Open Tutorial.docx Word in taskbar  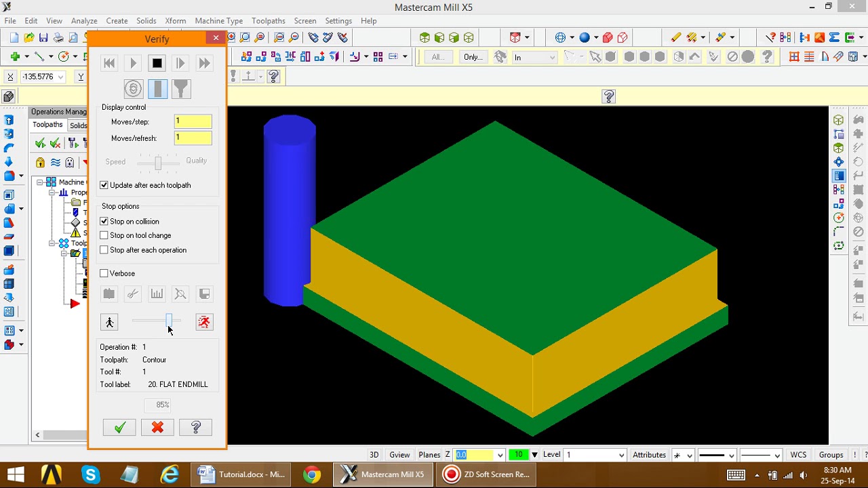241,474
